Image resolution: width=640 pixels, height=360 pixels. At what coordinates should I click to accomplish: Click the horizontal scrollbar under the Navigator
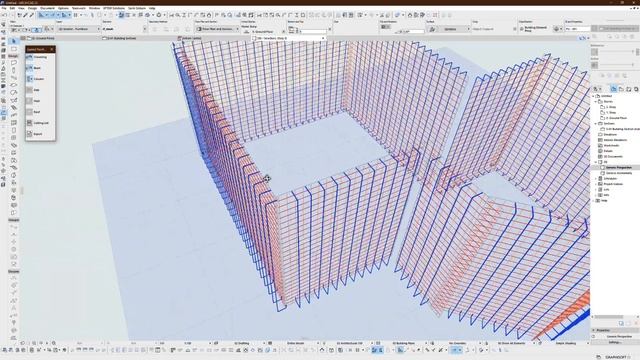(x=608, y=317)
